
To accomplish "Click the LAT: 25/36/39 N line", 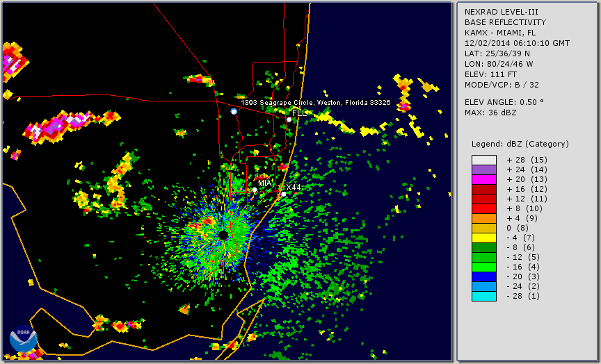I will [x=497, y=53].
